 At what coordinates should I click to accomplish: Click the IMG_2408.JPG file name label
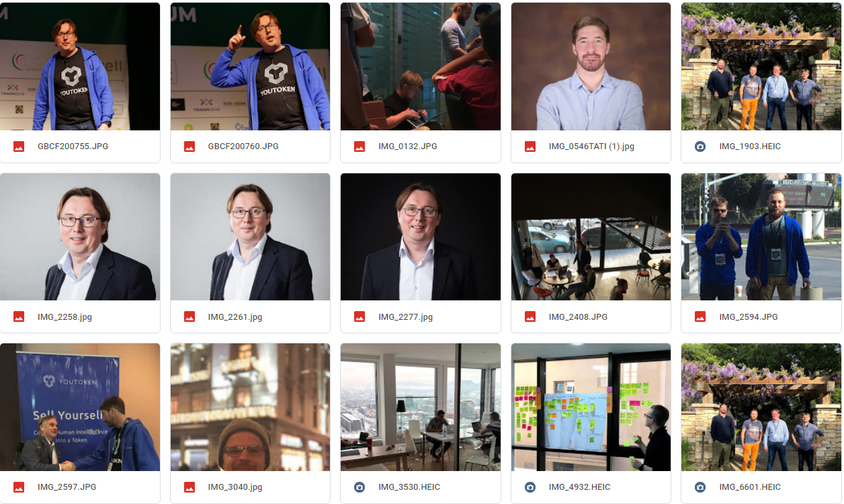(578, 317)
